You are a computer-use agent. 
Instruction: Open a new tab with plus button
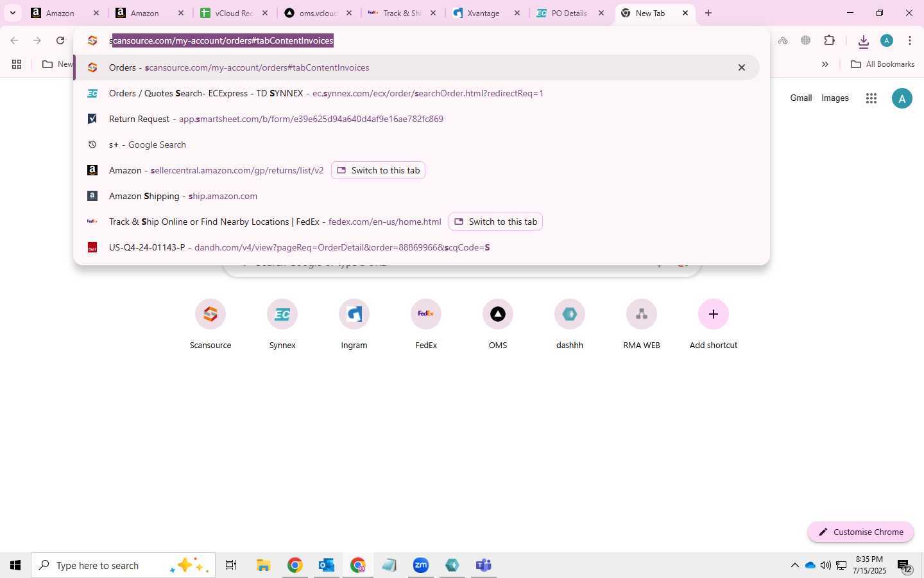[x=708, y=13]
